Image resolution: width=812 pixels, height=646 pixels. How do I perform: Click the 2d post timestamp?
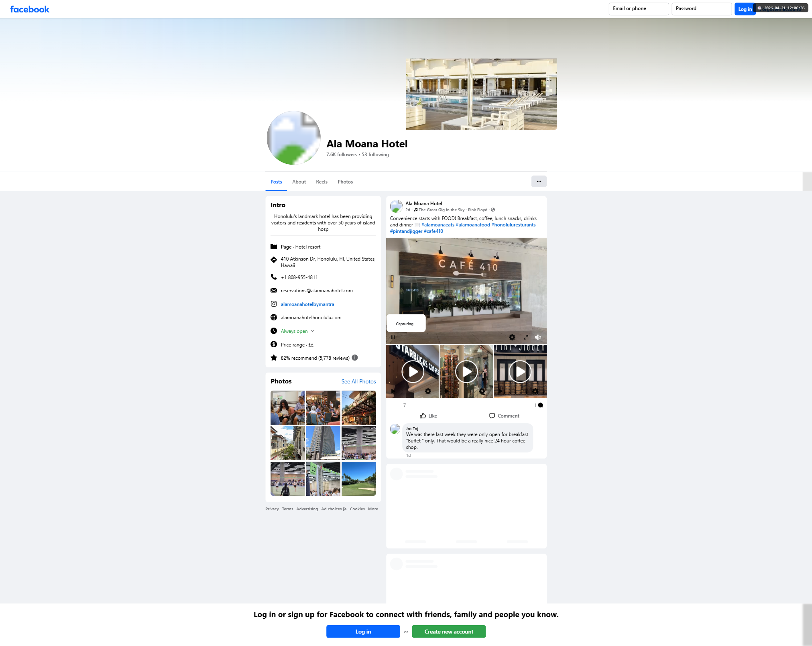408,210
